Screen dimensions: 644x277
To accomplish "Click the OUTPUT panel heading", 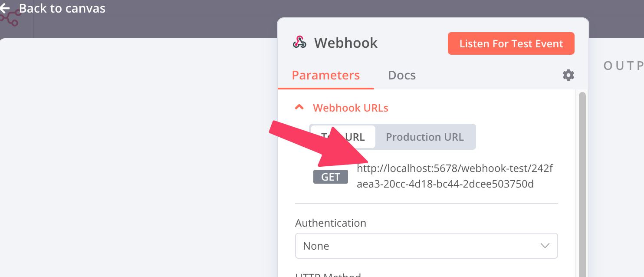I will [623, 66].
